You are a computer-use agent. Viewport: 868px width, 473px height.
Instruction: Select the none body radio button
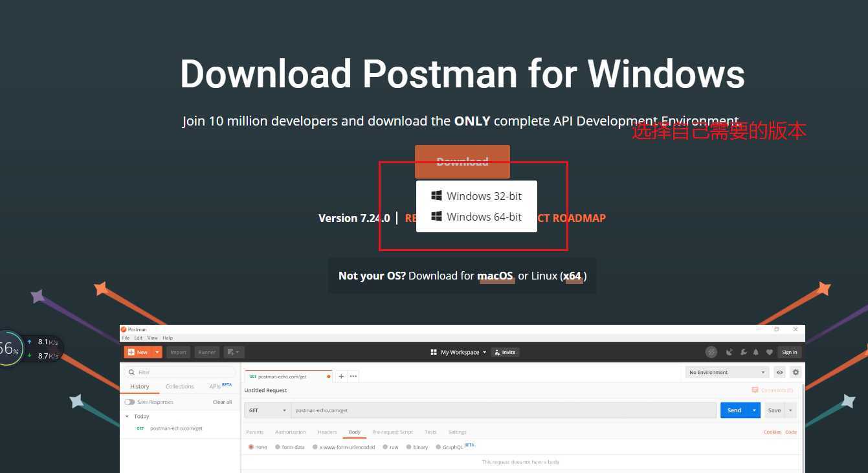point(251,447)
